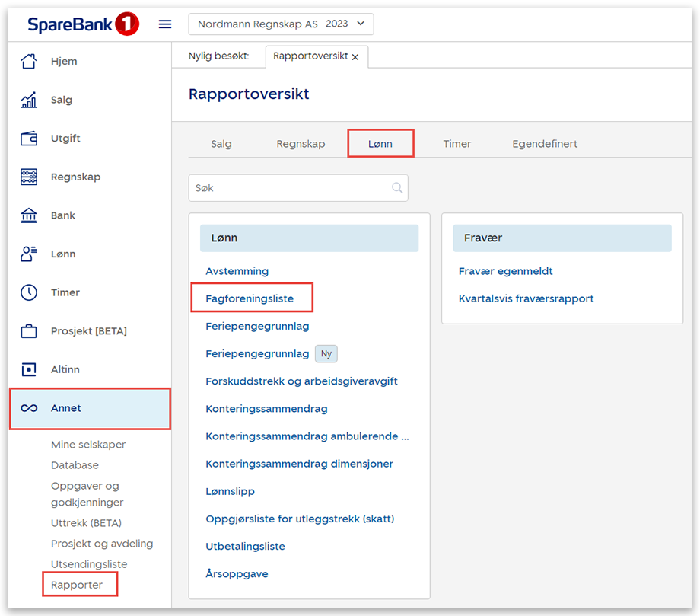The image size is (700, 616).
Task: Click the Prosjekt briefcase icon
Action: coord(29,331)
